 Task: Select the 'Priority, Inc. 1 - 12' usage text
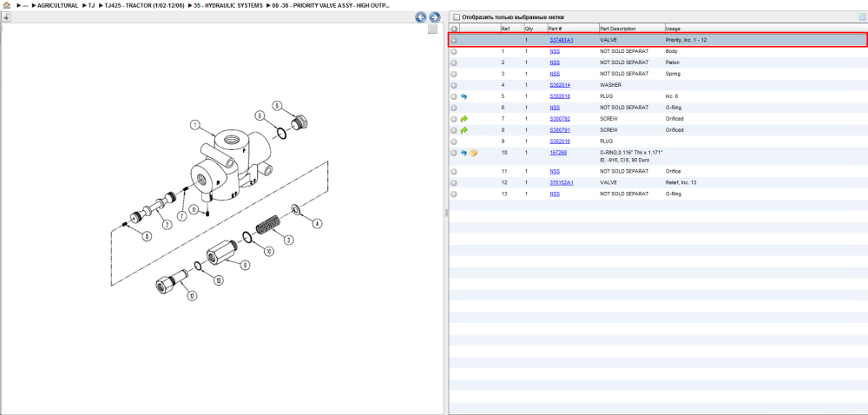click(686, 41)
